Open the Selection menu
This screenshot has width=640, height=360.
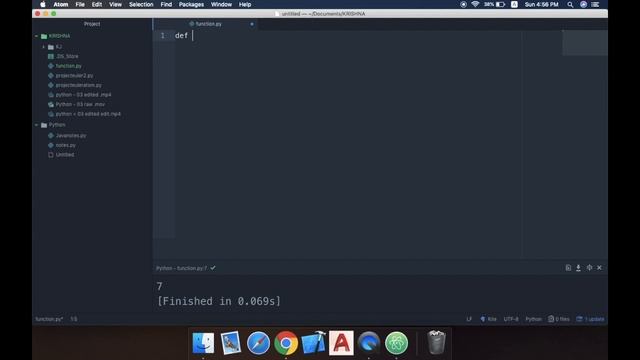click(141, 4)
